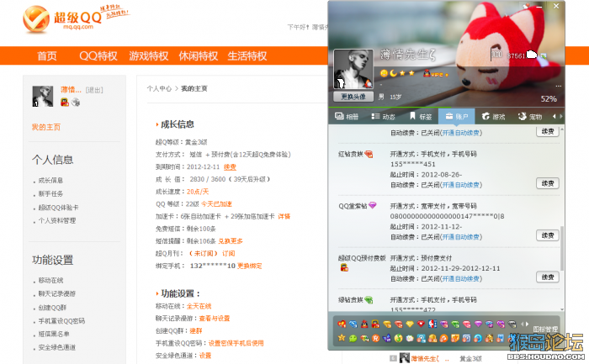Click the green diamond icon in icon bar
The image size is (589, 364).
click(x=455, y=324)
